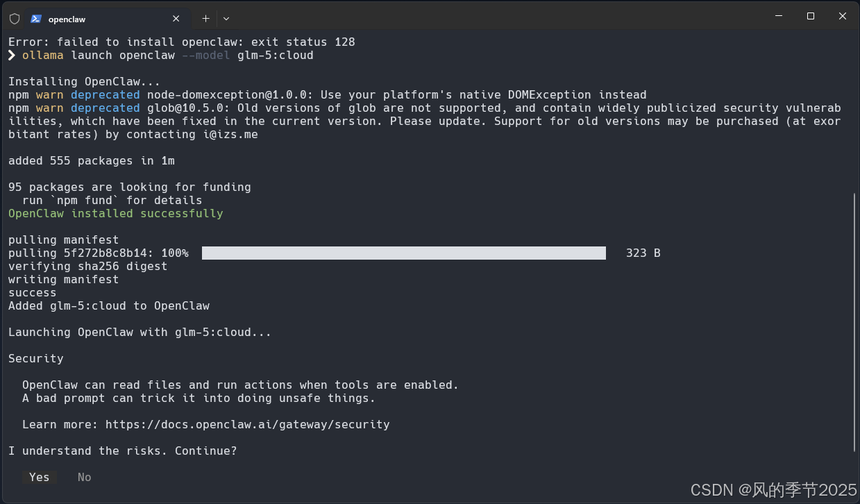Viewport: 860px width, 504px height.
Task: Close the terminal window
Action: pyautogui.click(x=843, y=16)
